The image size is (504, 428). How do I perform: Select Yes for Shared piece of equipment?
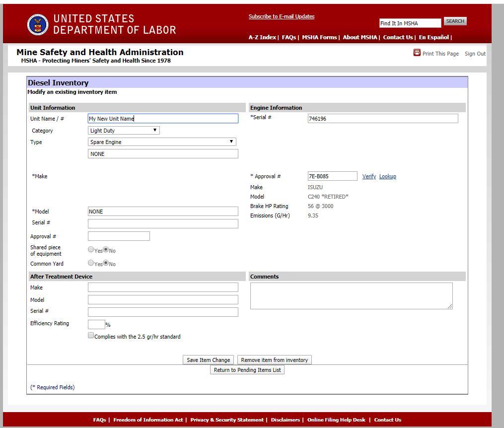click(91, 250)
